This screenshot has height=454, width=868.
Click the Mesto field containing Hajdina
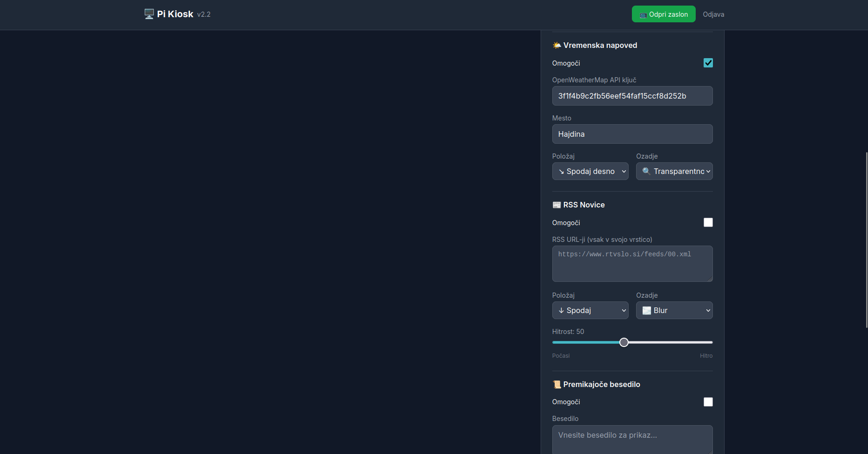(632, 134)
